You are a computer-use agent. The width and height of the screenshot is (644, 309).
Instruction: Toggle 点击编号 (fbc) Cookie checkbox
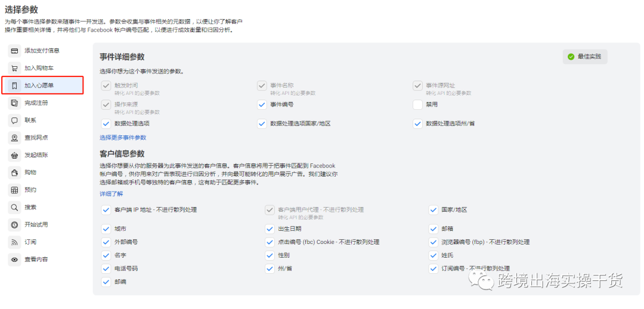270,242
